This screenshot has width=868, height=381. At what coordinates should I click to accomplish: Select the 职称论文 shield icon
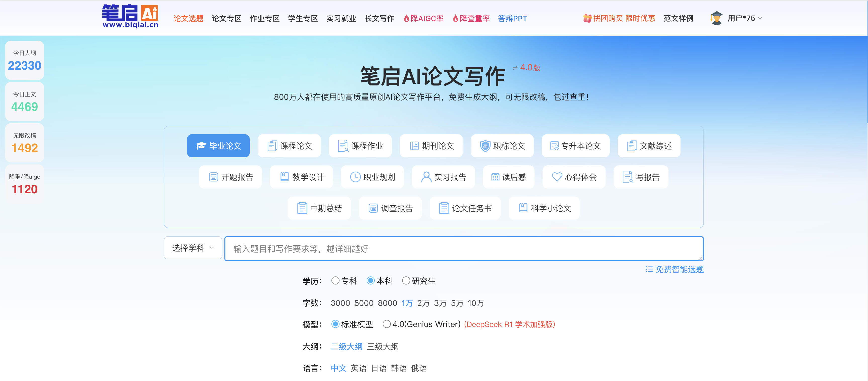(485, 146)
